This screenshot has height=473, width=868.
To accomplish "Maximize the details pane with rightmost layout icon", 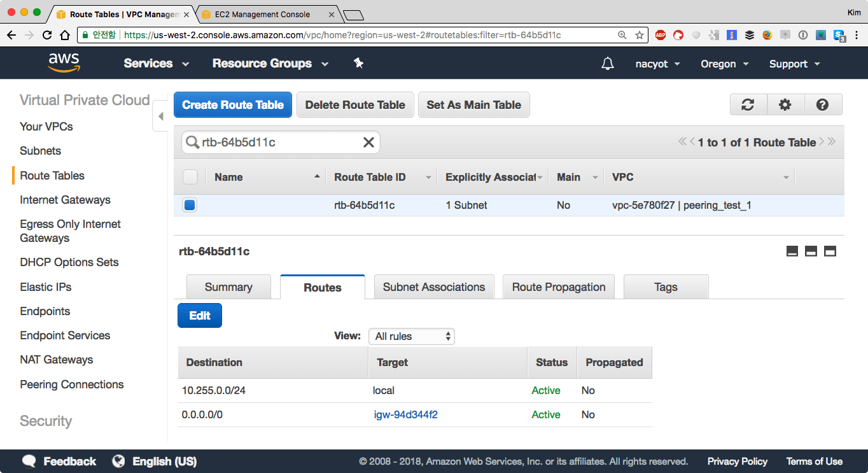I will 830,251.
